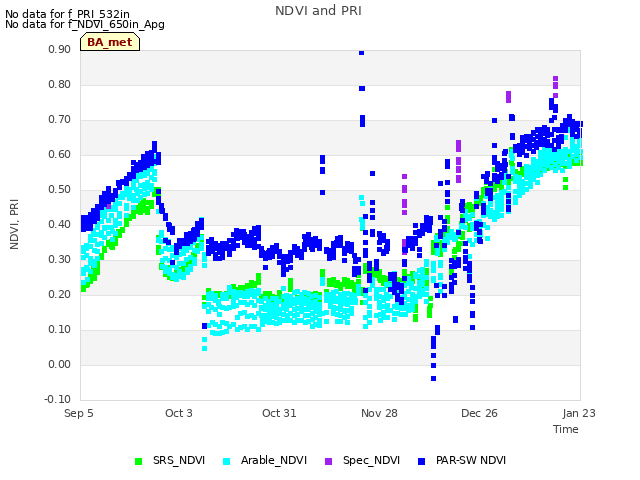Click the BA_met annotation label
640x480 pixels.
(x=110, y=42)
